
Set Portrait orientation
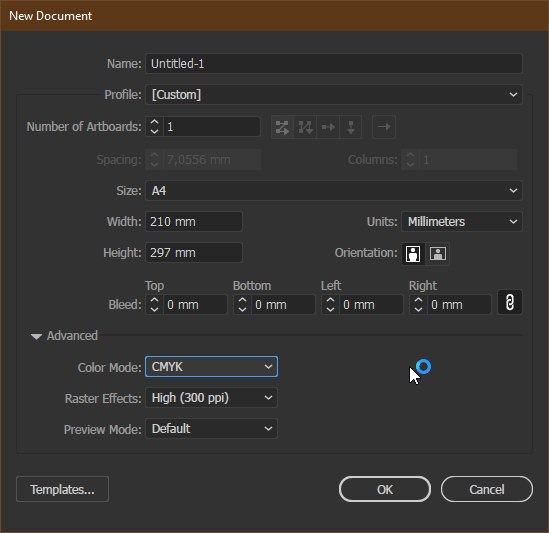[413, 253]
